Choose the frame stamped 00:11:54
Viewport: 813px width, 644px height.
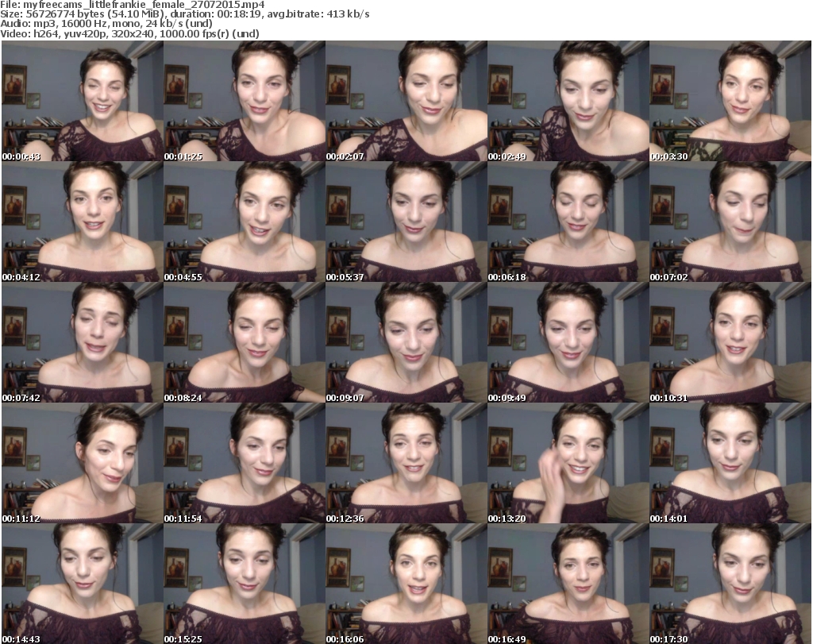245,463
